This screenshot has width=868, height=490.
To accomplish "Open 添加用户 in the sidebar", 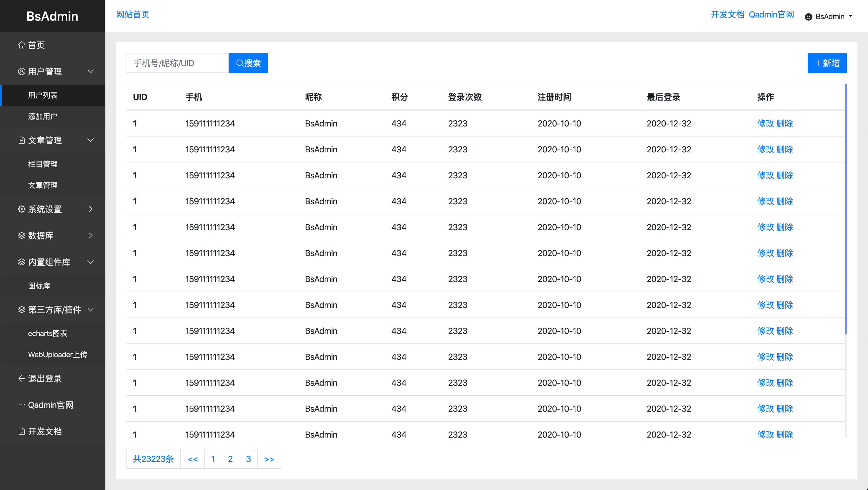I will 43,116.
